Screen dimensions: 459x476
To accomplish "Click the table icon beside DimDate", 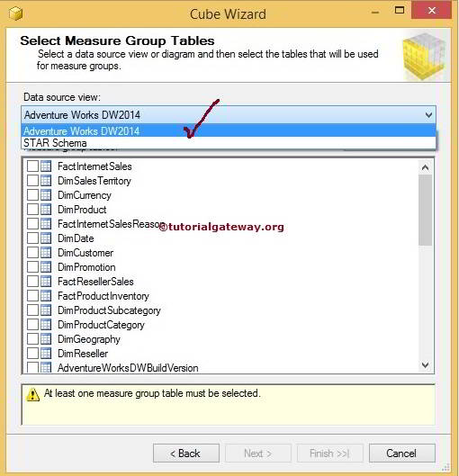I will click(46, 238).
